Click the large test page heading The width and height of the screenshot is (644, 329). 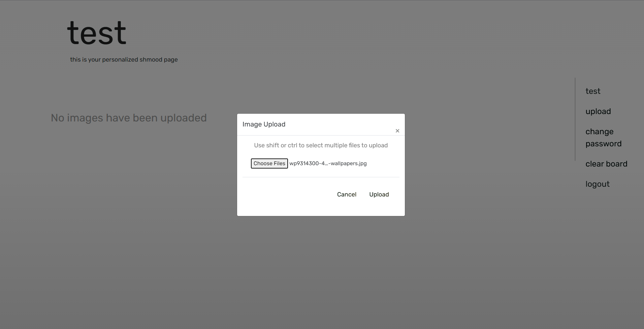[97, 33]
